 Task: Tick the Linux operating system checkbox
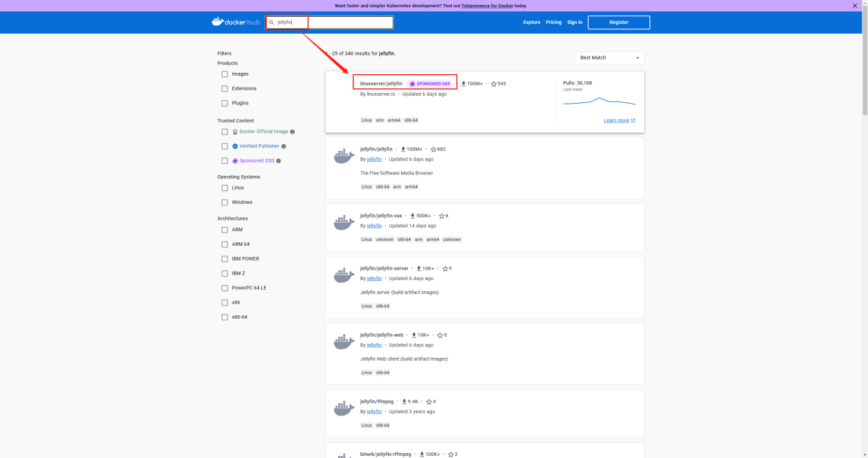(225, 188)
